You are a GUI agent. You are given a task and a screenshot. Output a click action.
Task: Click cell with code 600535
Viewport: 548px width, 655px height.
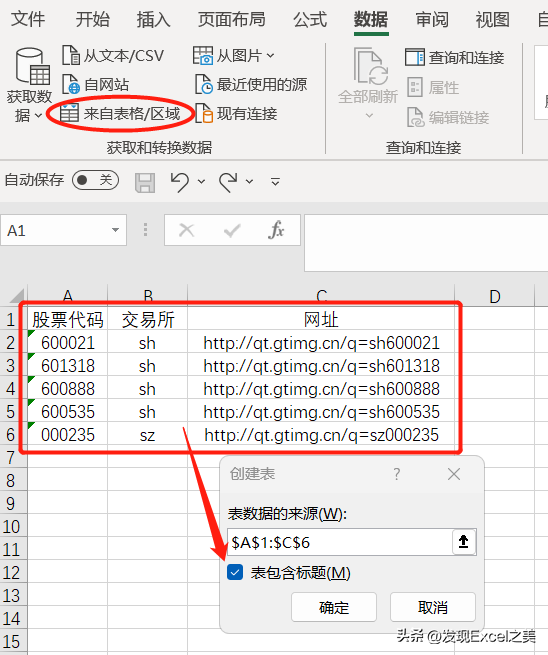pos(68,411)
